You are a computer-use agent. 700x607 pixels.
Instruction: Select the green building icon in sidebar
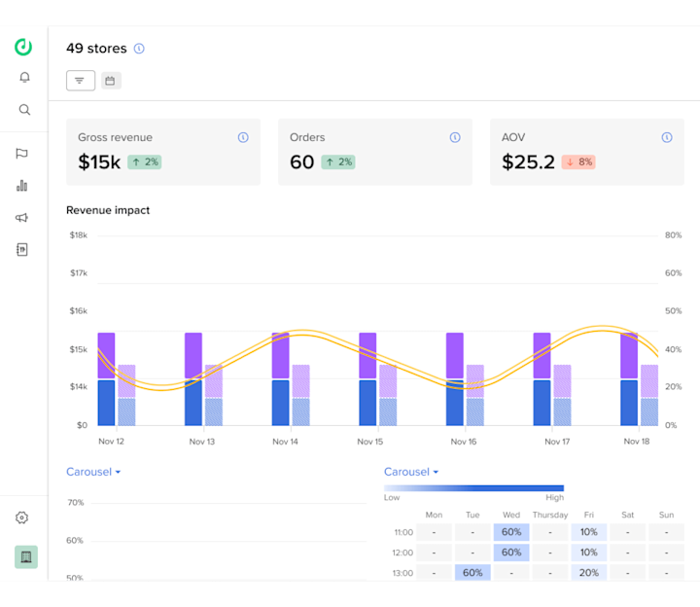point(26,556)
